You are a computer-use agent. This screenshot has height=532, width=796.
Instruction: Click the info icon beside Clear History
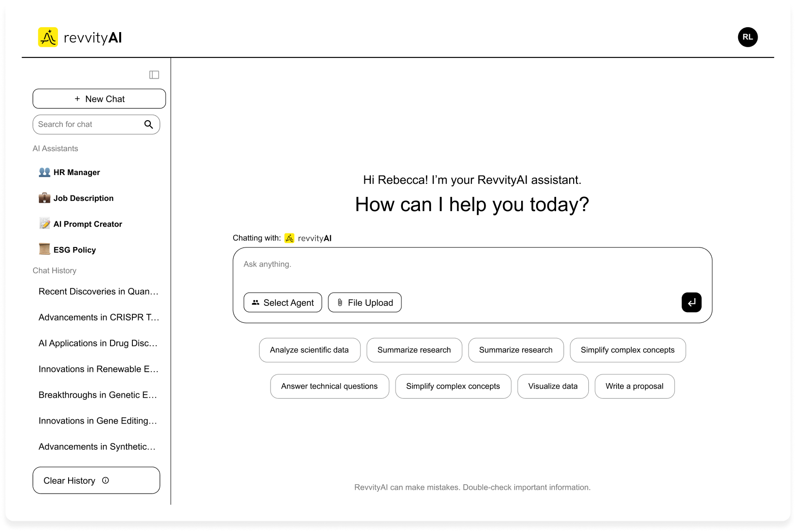tap(106, 480)
